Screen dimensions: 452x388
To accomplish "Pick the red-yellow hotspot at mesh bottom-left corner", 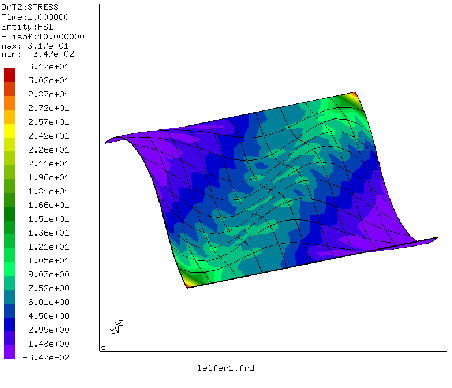I will click(189, 282).
